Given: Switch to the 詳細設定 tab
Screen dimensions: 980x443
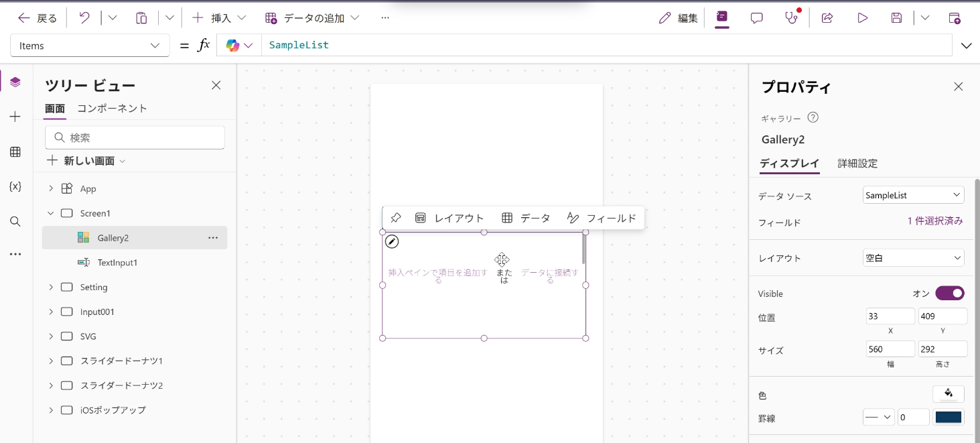Looking at the screenshot, I should click(x=857, y=164).
